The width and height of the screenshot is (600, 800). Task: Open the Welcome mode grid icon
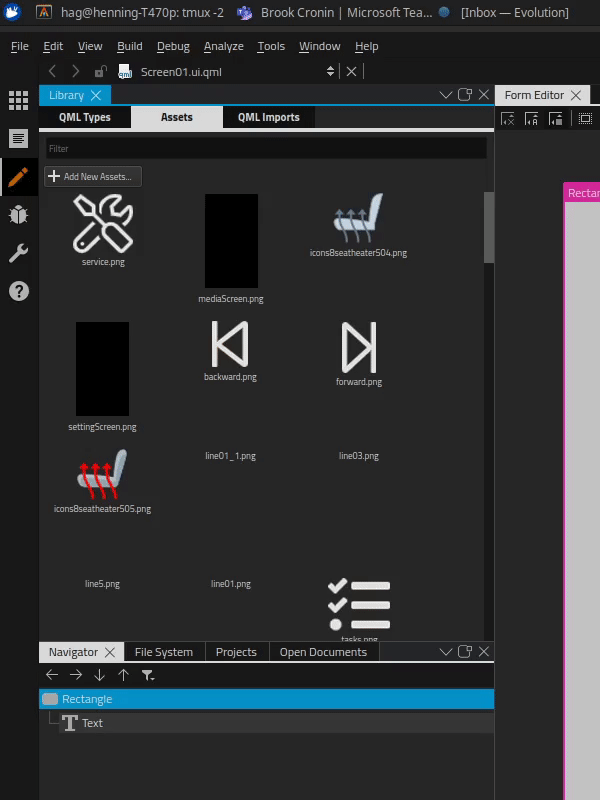click(18, 100)
